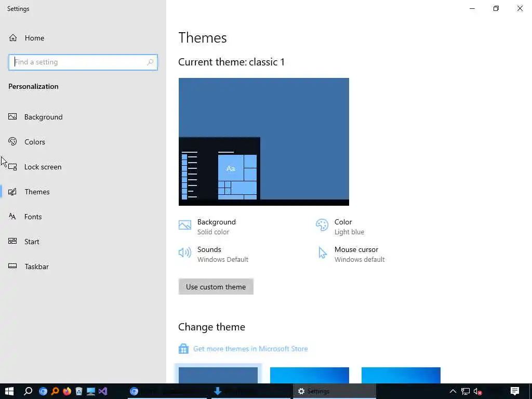Open Firefox from the taskbar

[67, 391]
